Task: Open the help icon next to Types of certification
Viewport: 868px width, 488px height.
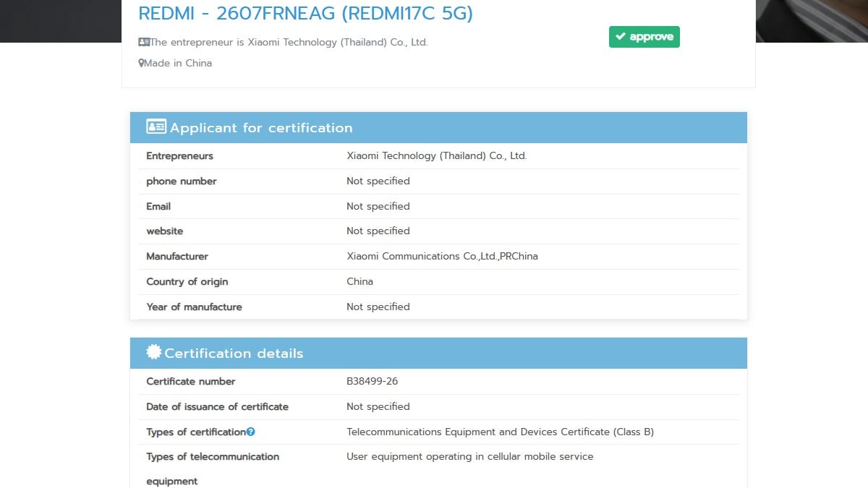Action: (x=251, y=432)
